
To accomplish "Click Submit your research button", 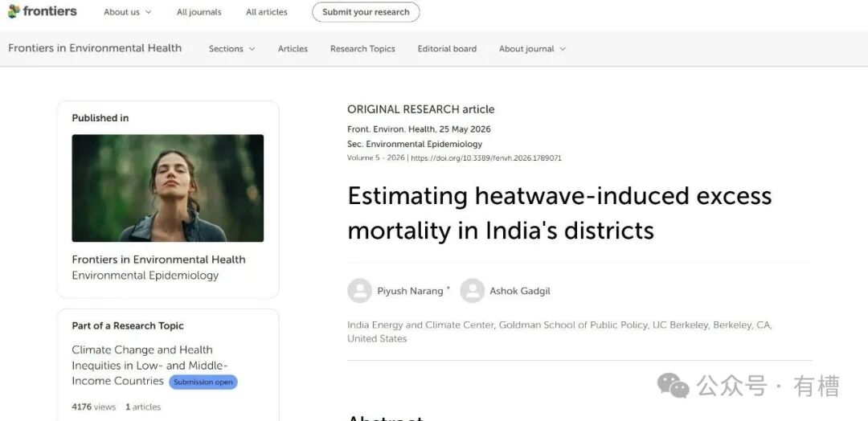I will pyautogui.click(x=366, y=12).
